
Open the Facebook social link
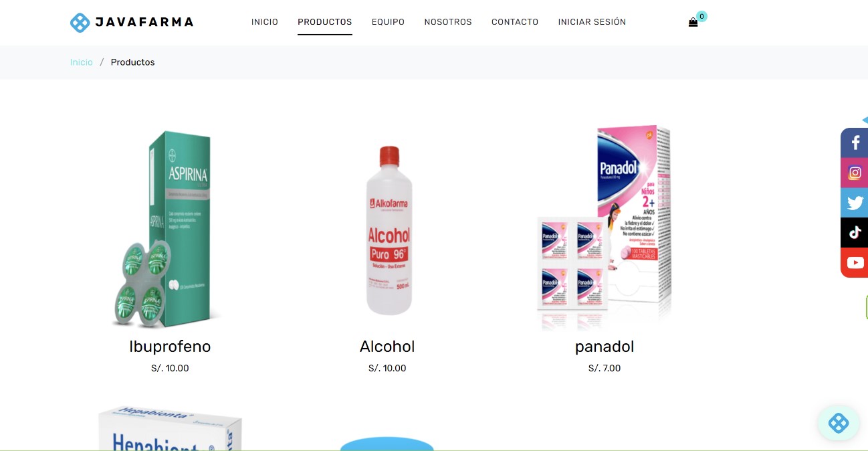tap(855, 143)
